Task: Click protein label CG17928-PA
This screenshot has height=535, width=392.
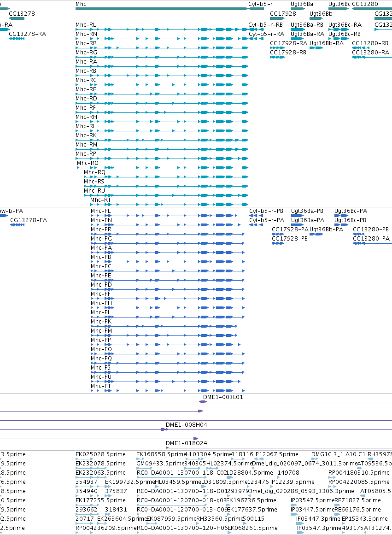Action: click(290, 229)
